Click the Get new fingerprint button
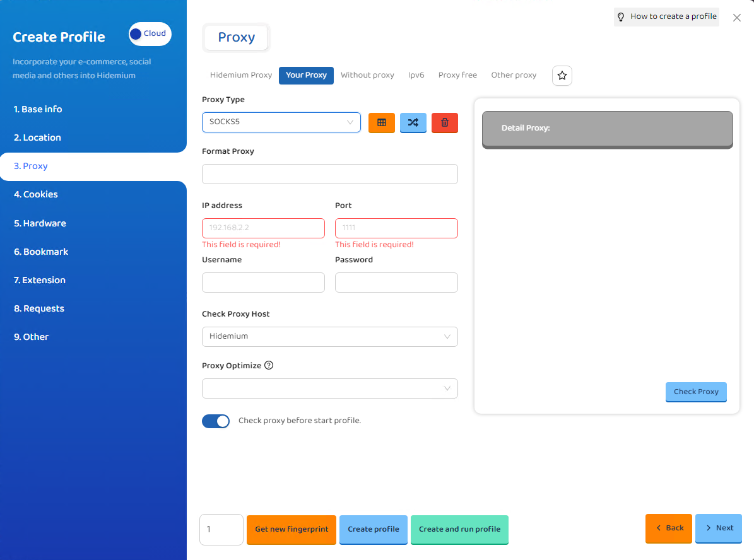This screenshot has height=560, width=754. 292,529
